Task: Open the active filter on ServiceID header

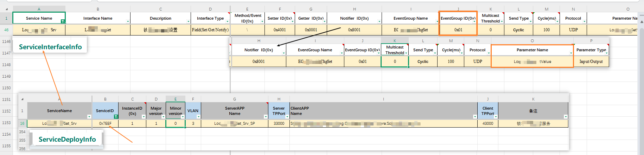Action: (116, 117)
